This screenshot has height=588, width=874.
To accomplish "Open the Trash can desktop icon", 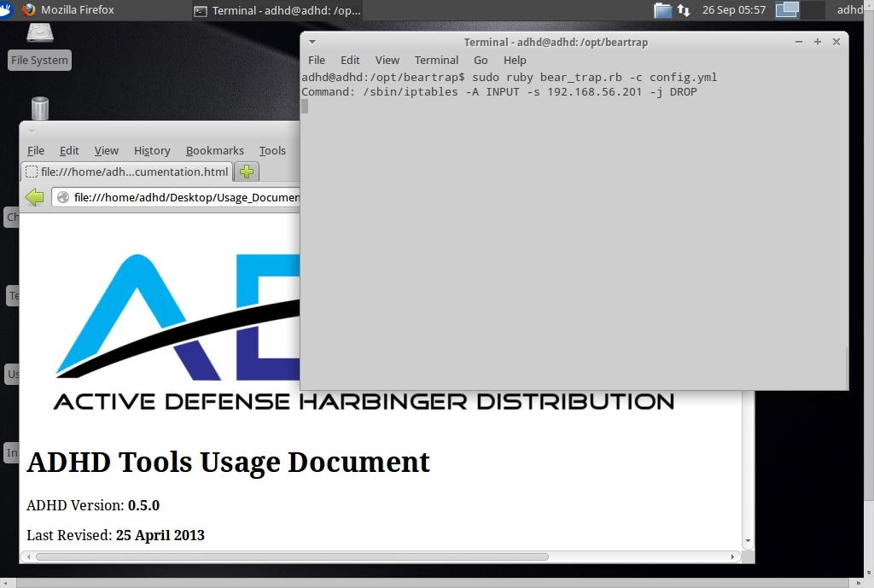I will [x=40, y=108].
